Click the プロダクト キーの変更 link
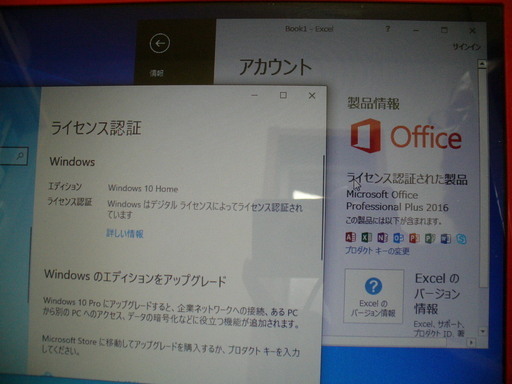512x384 pixels. pyautogui.click(x=377, y=251)
